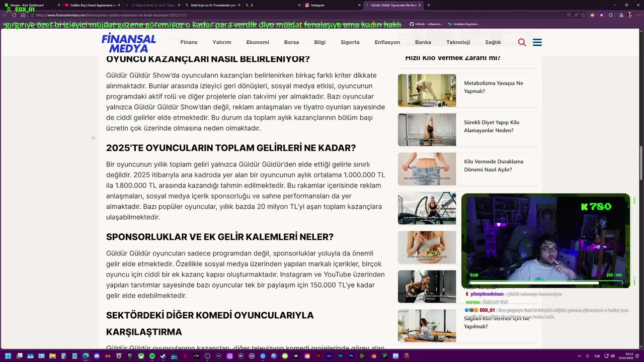
Task: Open a new browser tab with plus button
Action: point(429,5)
